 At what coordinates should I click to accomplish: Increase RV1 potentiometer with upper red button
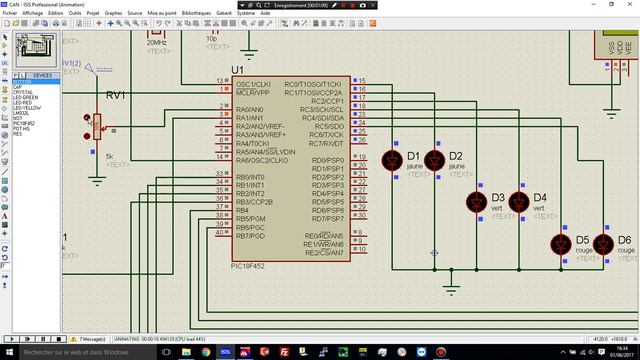pos(87,118)
